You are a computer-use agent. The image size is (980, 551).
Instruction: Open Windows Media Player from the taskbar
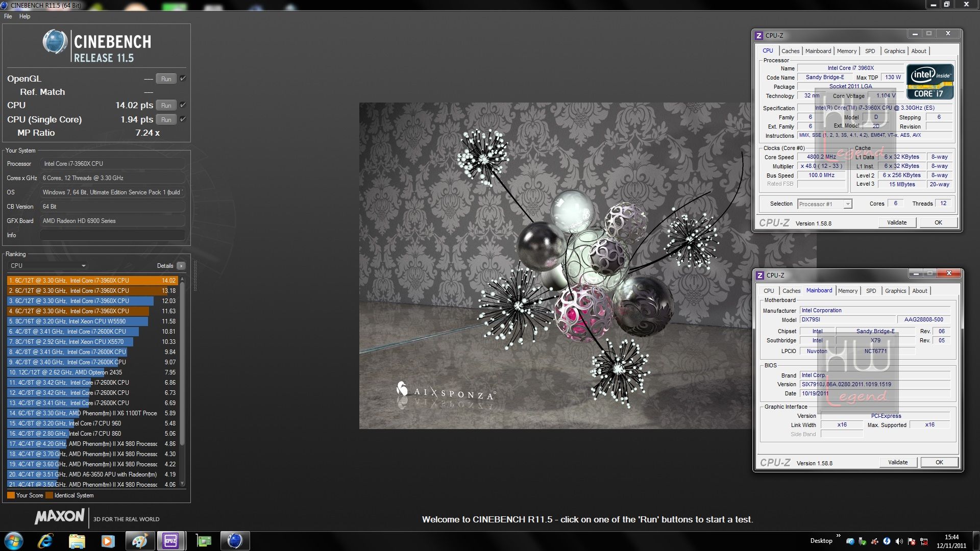pos(108,541)
